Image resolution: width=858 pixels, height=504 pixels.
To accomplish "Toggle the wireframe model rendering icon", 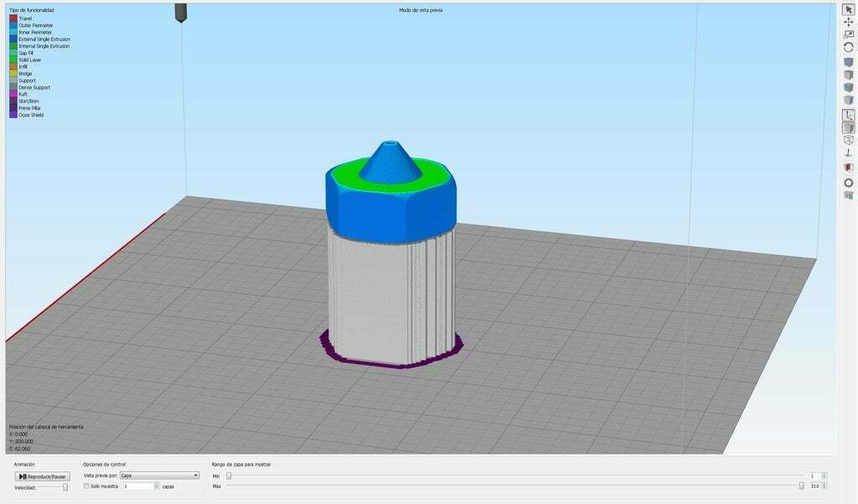I will [x=848, y=141].
